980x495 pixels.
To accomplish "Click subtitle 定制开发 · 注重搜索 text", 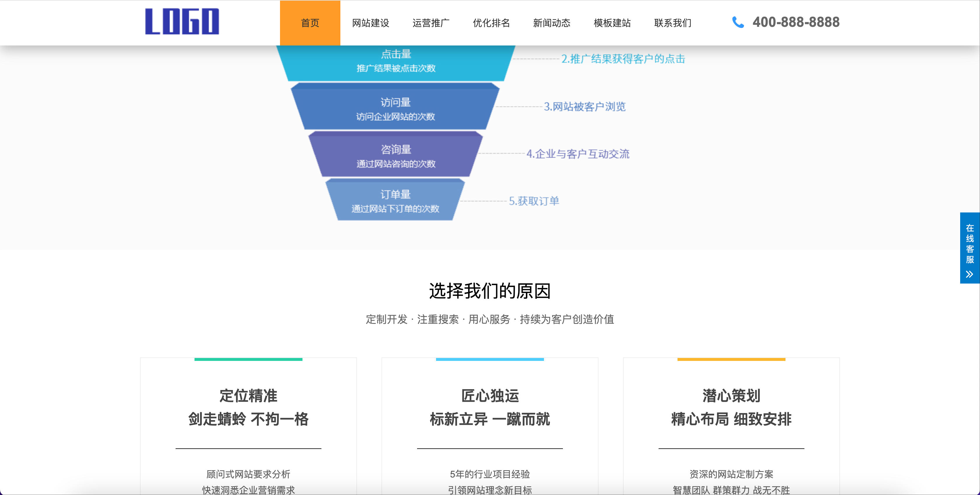I will click(490, 319).
